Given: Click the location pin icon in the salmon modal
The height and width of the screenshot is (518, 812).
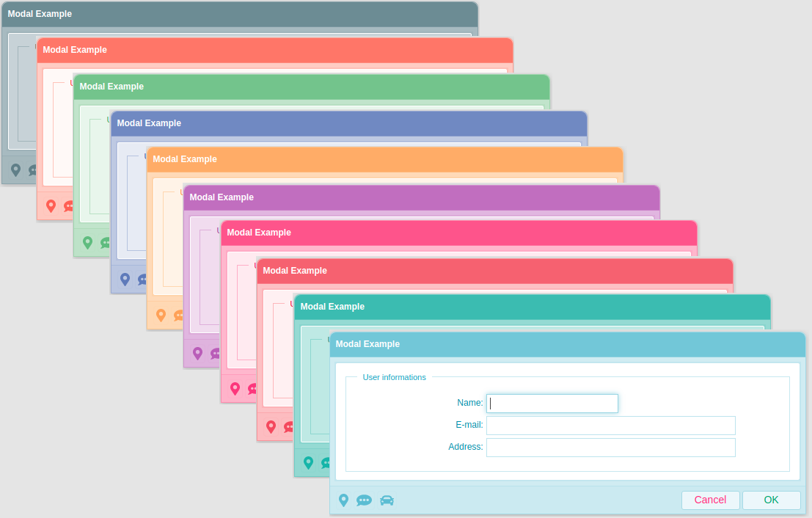Looking at the screenshot, I should click(x=51, y=206).
